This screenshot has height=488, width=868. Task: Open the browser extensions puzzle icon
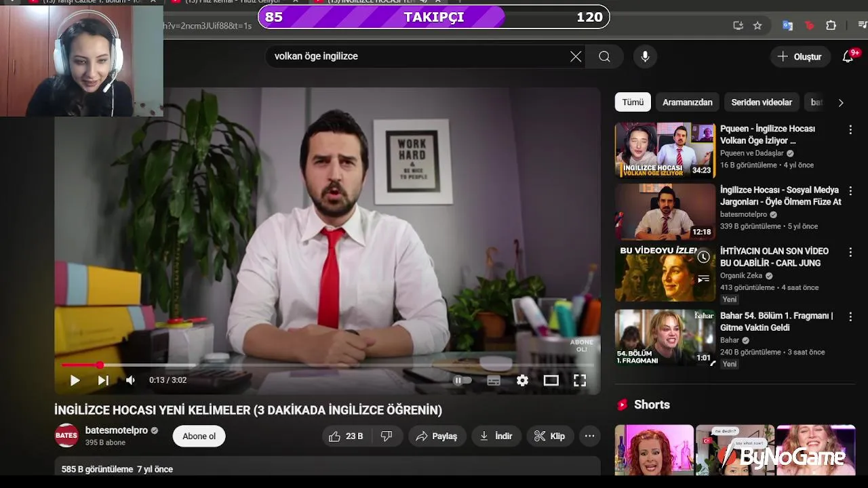click(831, 26)
